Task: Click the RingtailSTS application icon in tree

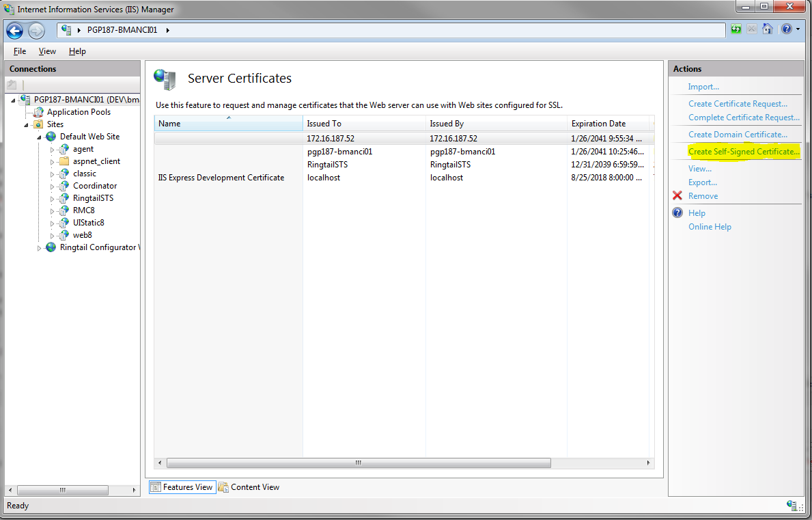Action: point(64,198)
